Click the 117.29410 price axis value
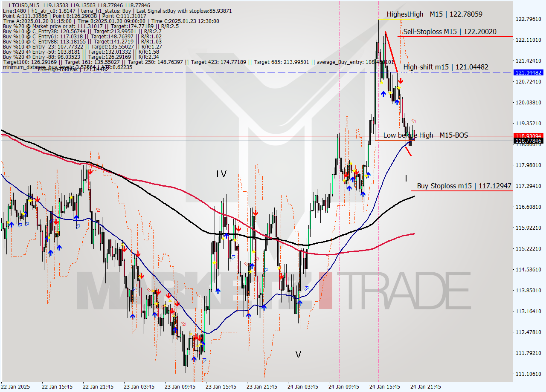 click(x=529, y=186)
